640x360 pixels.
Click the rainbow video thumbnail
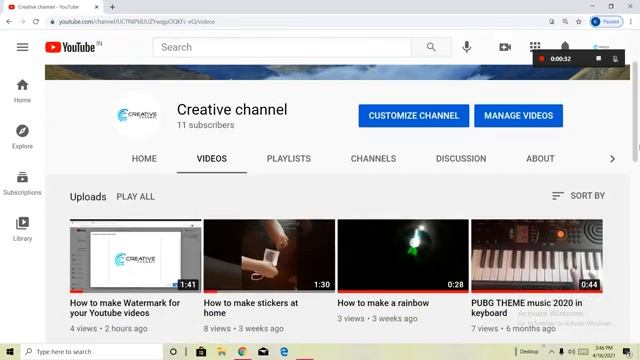click(x=403, y=256)
